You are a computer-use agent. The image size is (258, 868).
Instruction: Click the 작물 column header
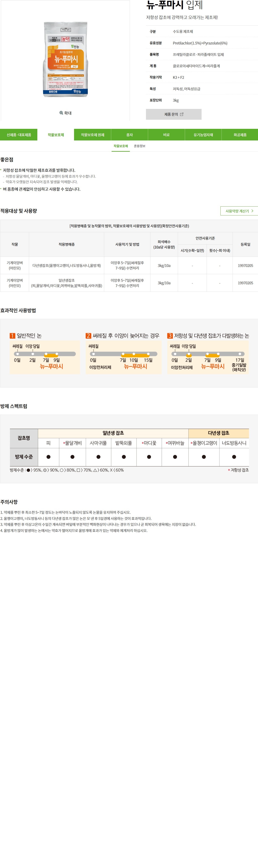pyautogui.click(x=14, y=244)
